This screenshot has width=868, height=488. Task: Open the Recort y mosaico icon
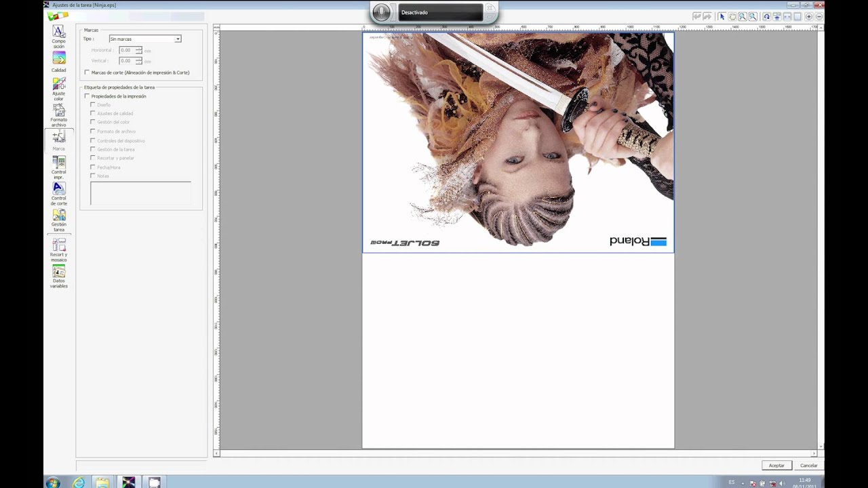[59, 245]
